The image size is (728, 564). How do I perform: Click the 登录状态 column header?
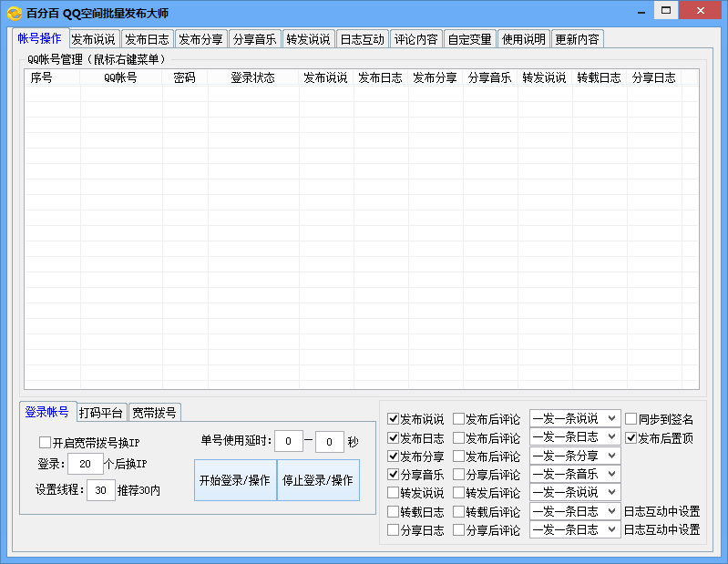click(252, 78)
